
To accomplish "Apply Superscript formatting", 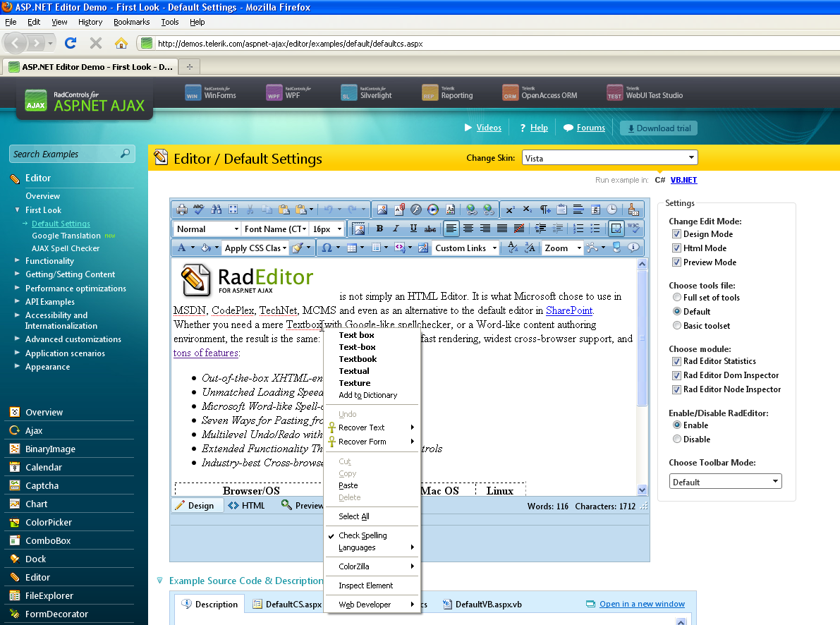I will [511, 210].
